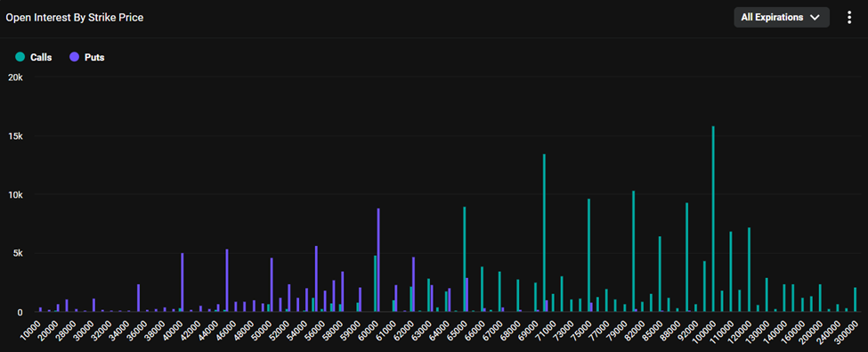Select the Calls bar at strike 120000
Image resolution: width=868 pixels, height=352 pixels.
749,270
